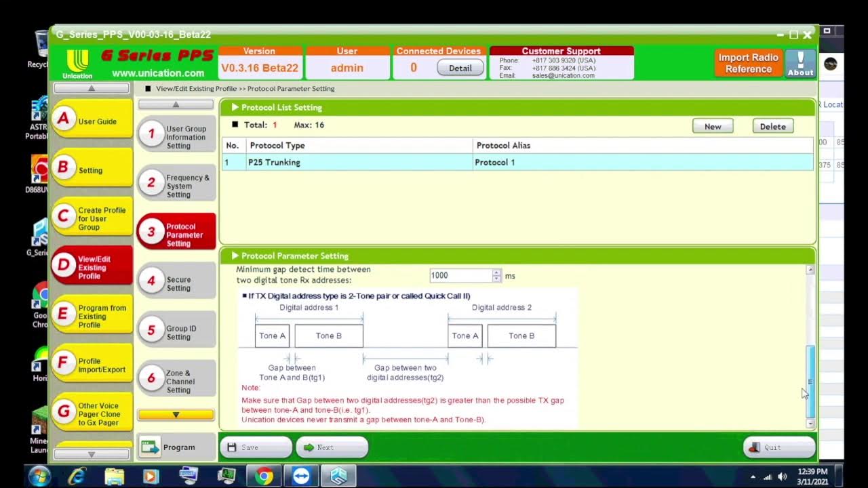Click the sales@unication.com email text

pos(563,75)
